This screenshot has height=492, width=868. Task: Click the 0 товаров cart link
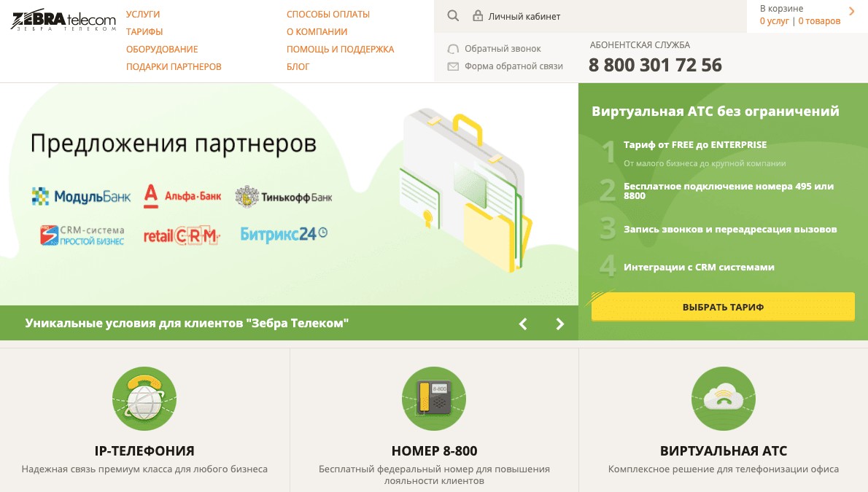(x=819, y=21)
